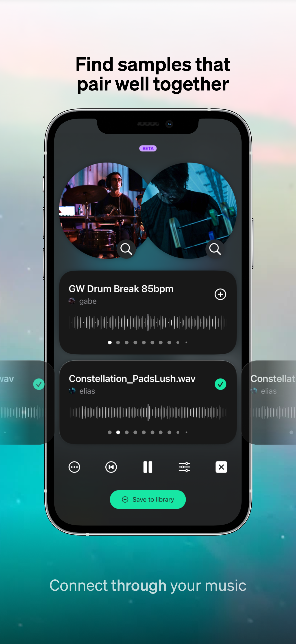Tap the Save to library button

[x=148, y=499]
